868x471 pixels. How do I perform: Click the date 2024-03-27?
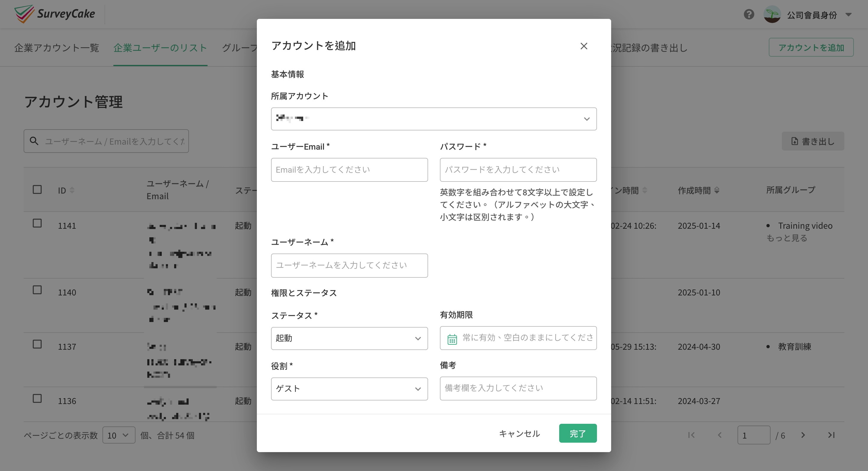coord(699,401)
